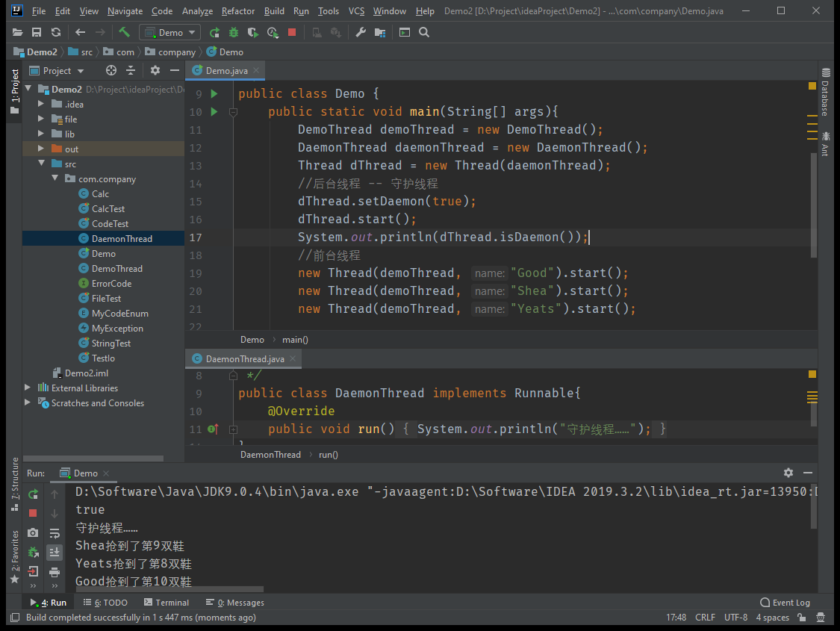Expand Scratches and Consoles node
Screen dimensions: 840x631
coord(28,402)
